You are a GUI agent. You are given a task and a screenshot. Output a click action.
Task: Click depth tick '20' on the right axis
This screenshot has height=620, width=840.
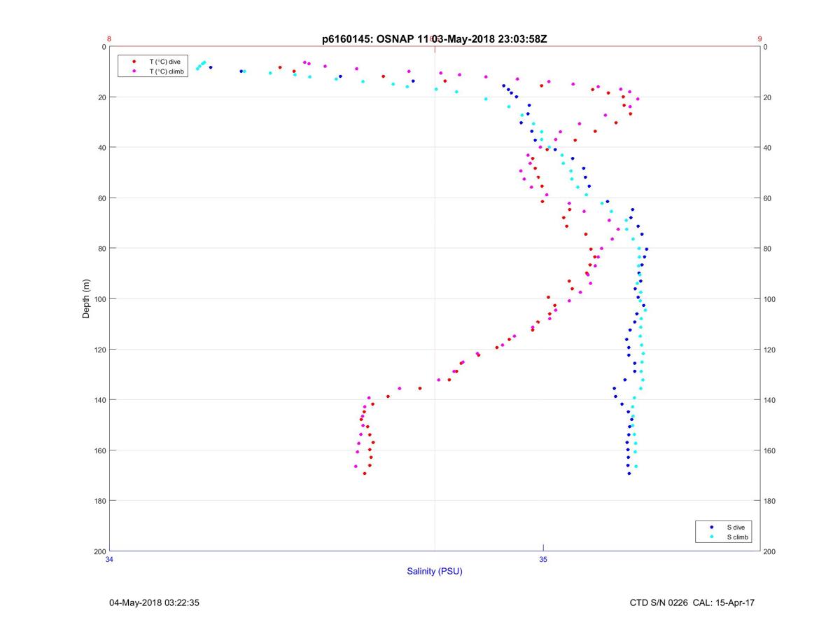pos(768,97)
